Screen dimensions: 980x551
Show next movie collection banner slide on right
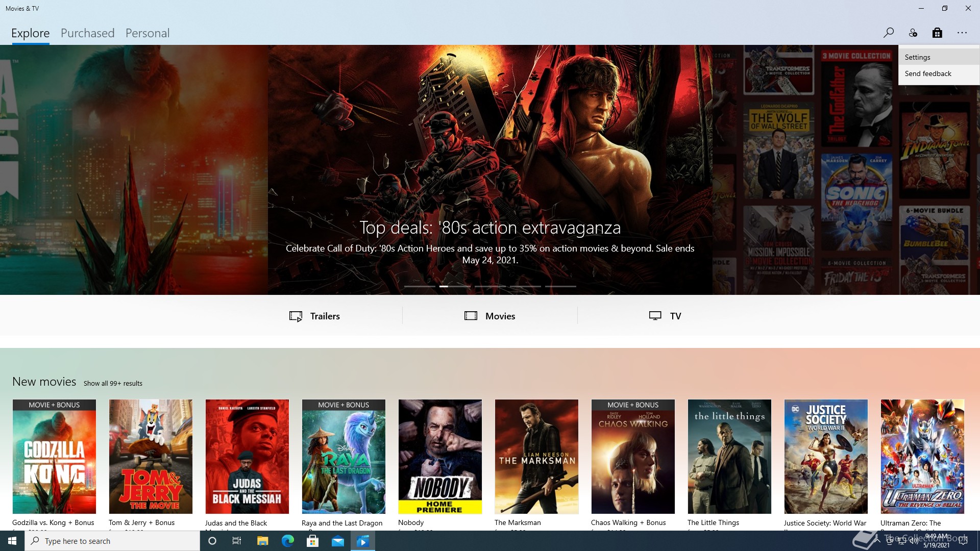[x=846, y=170]
